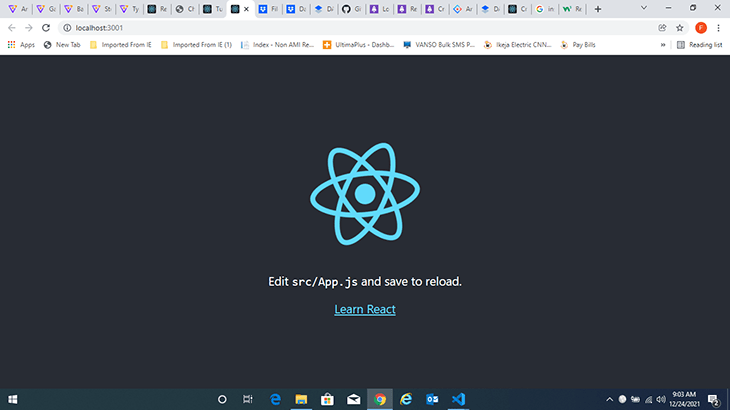
Task: Open Outlook from the taskbar
Action: (432, 399)
